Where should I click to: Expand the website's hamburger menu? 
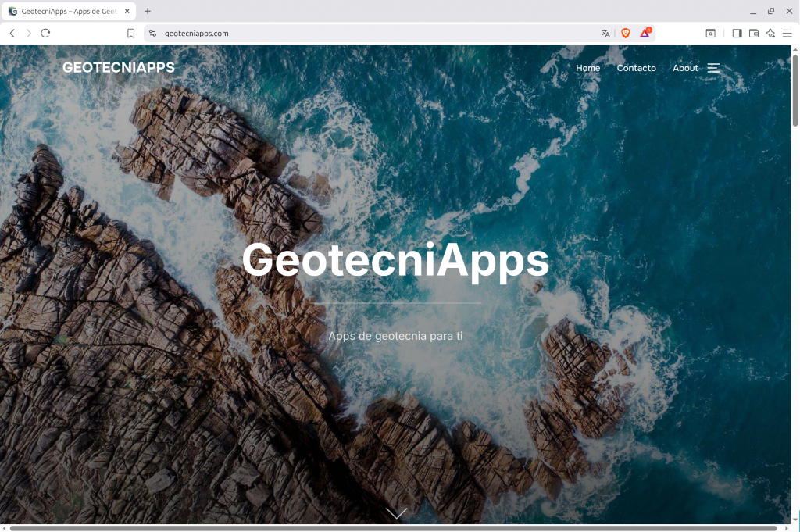point(713,68)
